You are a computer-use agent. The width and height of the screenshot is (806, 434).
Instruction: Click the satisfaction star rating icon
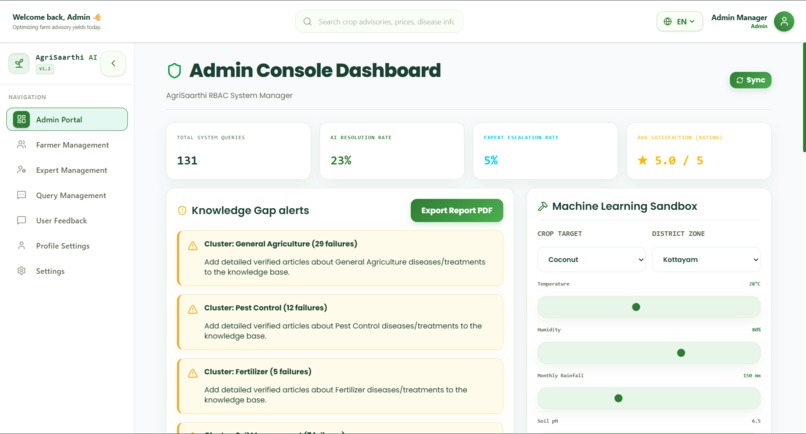point(643,160)
